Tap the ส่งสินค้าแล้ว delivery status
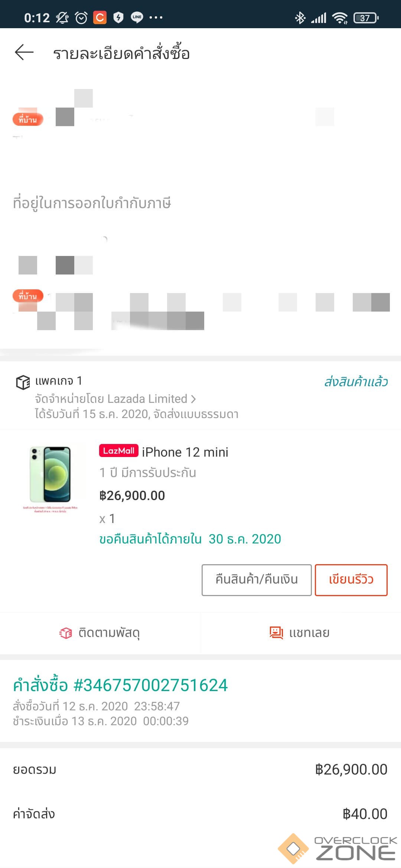401x868 pixels. (x=356, y=382)
